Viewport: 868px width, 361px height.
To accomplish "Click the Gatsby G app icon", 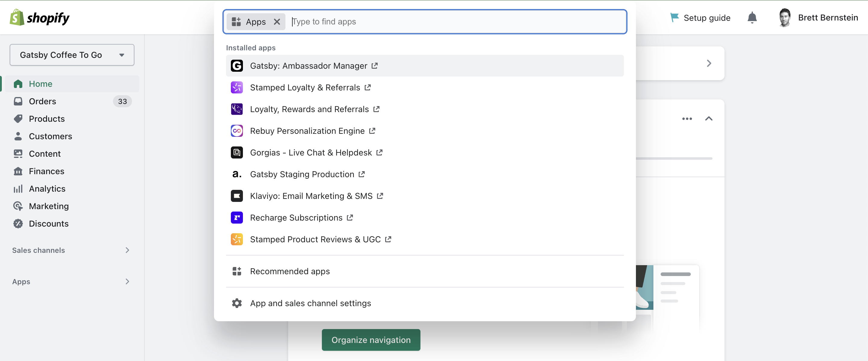I will click(237, 66).
